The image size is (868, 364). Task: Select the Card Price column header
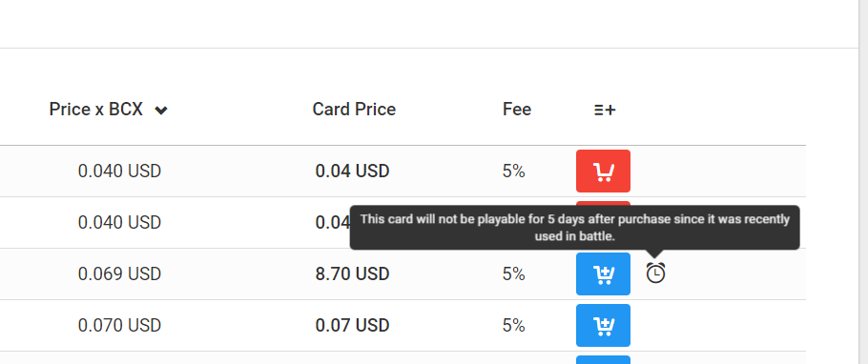click(x=354, y=110)
